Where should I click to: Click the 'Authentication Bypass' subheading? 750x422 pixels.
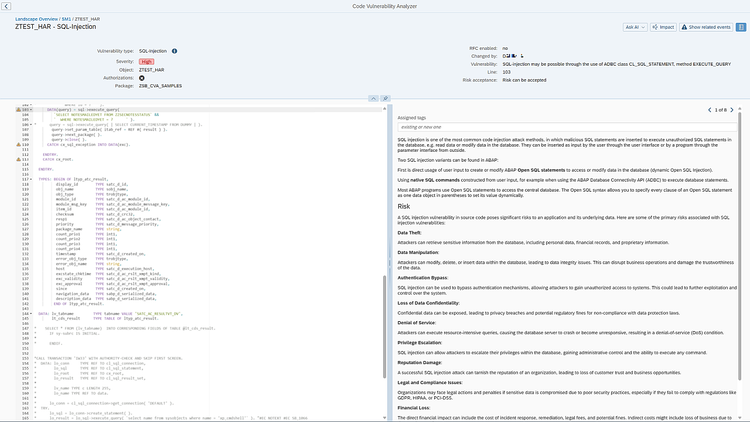click(422, 278)
